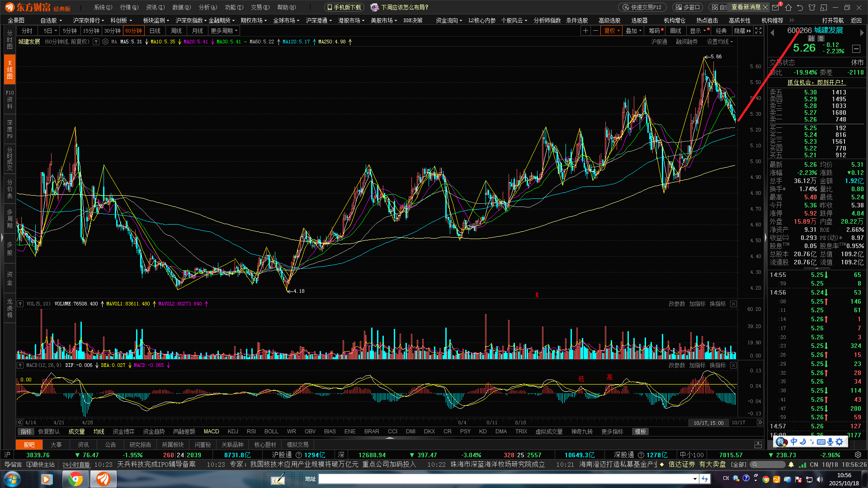Viewport: 868px width, 488px height.
Task: Zoom in chart with plus icon
Action: click(x=585, y=31)
